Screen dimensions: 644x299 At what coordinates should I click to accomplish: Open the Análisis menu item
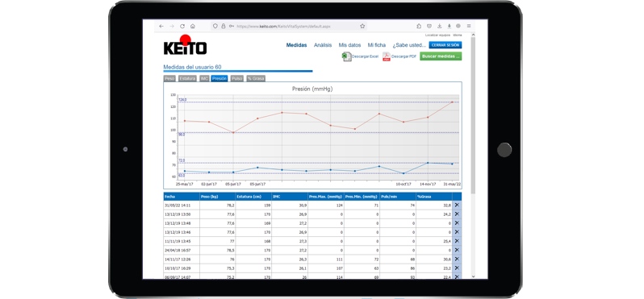tap(323, 45)
